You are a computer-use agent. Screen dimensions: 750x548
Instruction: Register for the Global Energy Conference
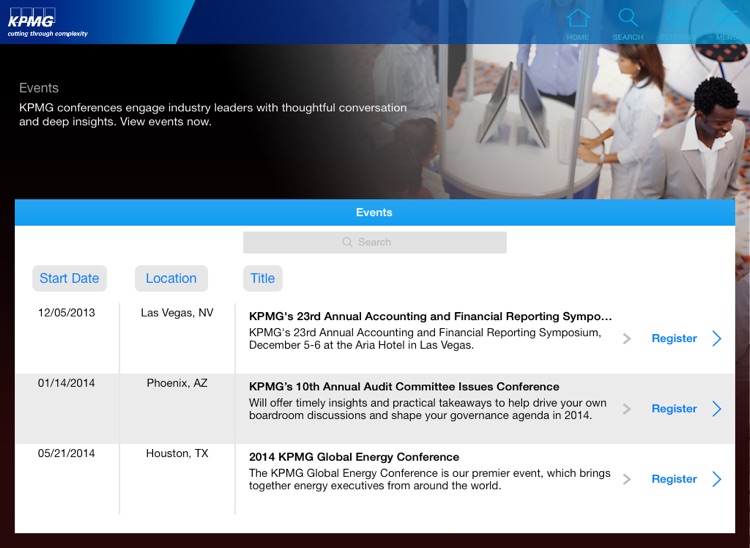674,479
